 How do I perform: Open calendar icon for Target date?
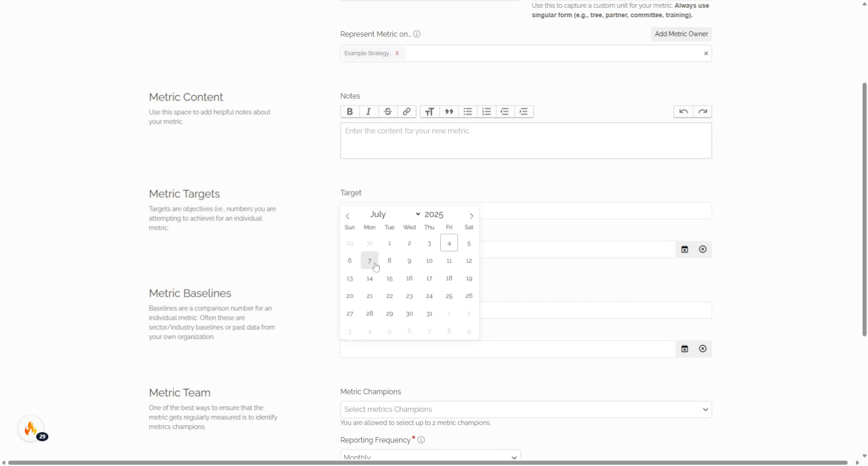click(684, 249)
